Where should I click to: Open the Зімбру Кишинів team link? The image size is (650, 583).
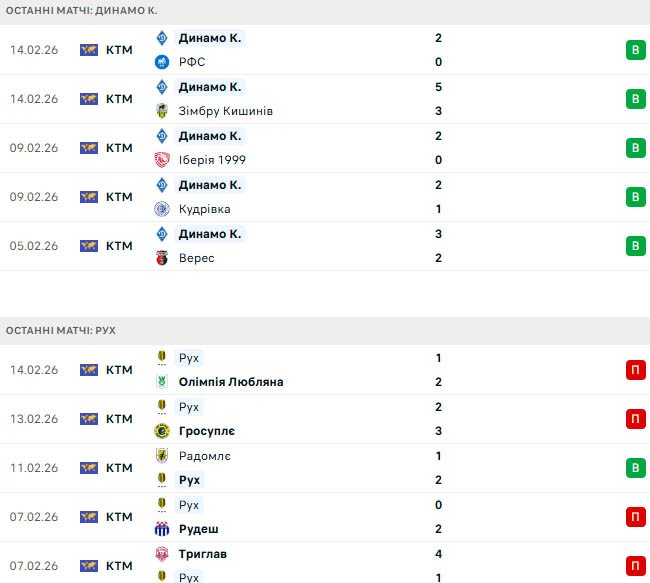(225, 111)
